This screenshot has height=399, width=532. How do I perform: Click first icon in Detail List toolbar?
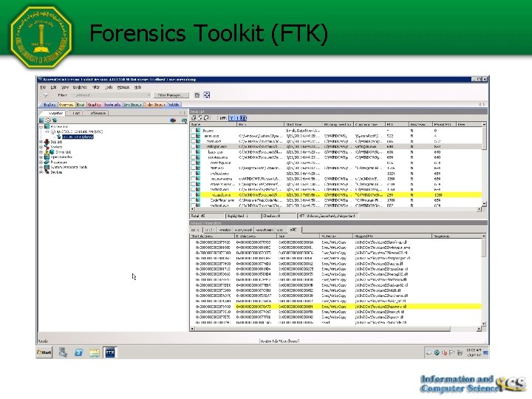[x=194, y=117]
